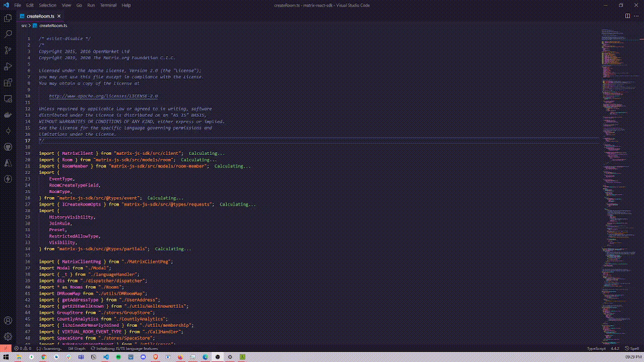Open the Accounts icon in activity bar

(x=8, y=320)
